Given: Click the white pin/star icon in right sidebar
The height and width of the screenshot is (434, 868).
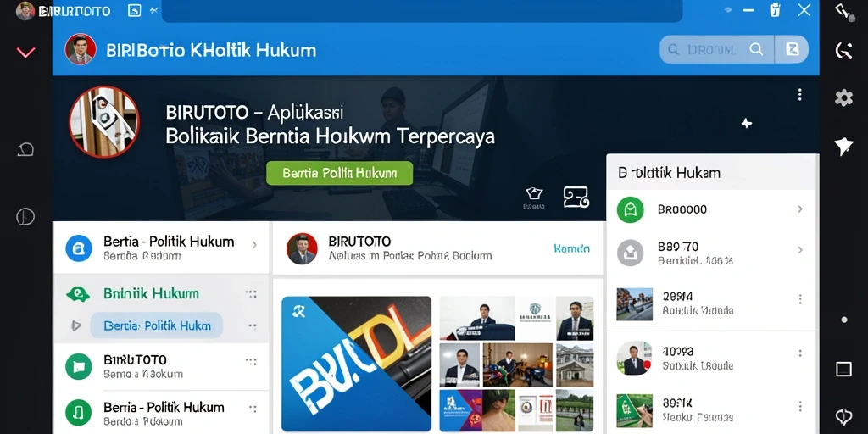Looking at the screenshot, I should 843,147.
